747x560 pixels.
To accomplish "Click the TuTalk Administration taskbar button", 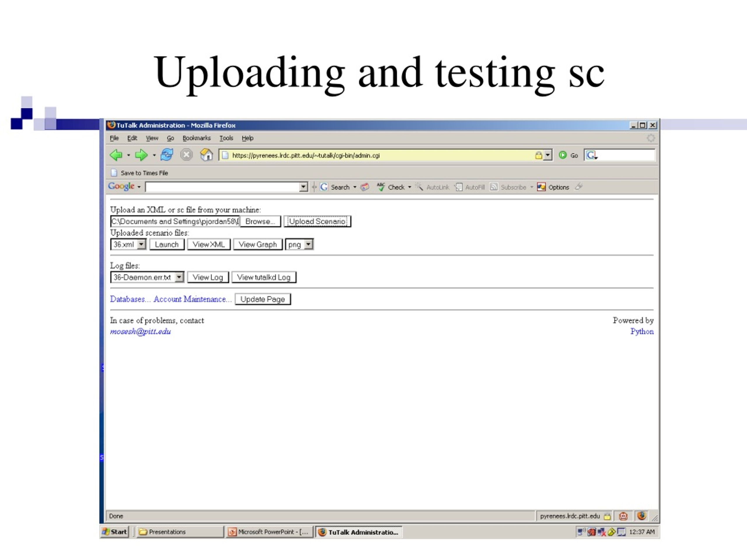I will point(359,532).
